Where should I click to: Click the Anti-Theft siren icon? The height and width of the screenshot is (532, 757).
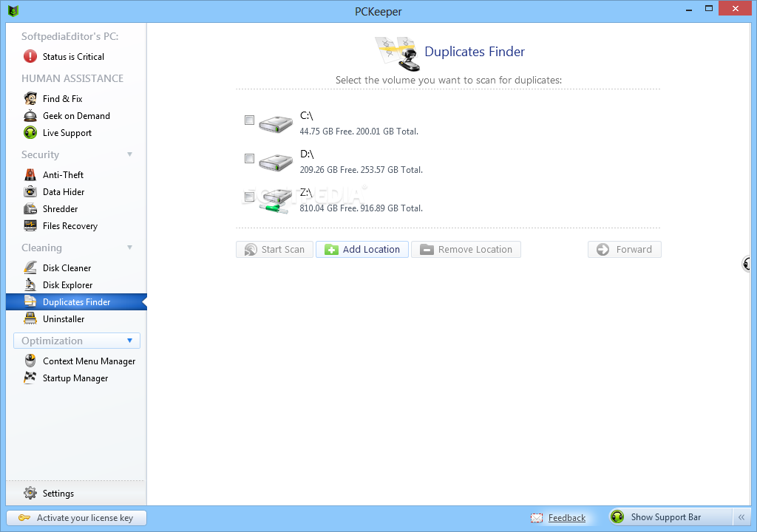(x=30, y=175)
